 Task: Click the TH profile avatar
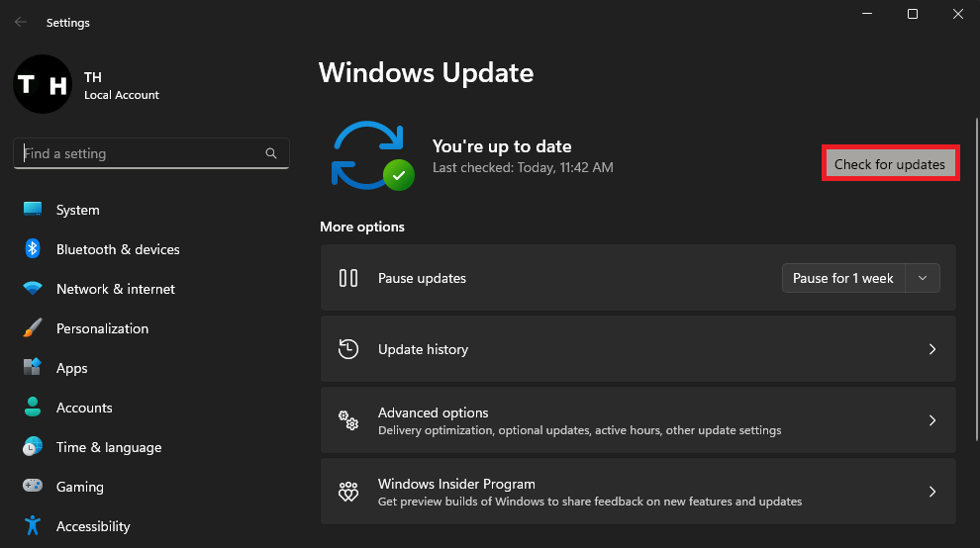[43, 84]
